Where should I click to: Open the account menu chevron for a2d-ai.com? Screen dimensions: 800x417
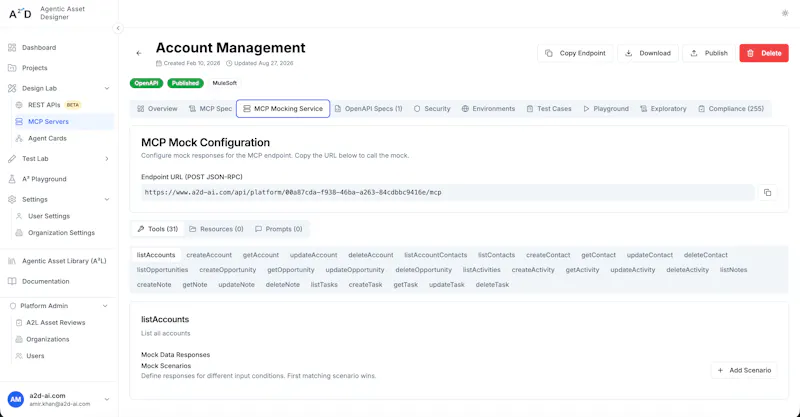(107, 399)
